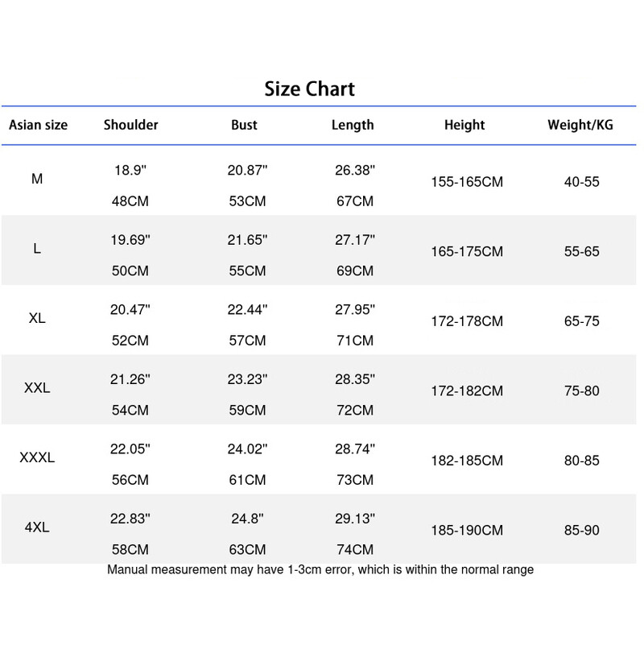Select the 24.8" bust measurement
Viewport: 644px width, 645px height.
click(x=247, y=519)
